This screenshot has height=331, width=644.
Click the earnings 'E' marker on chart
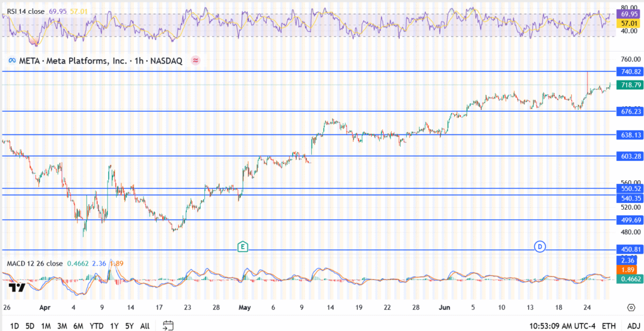[x=241, y=247]
